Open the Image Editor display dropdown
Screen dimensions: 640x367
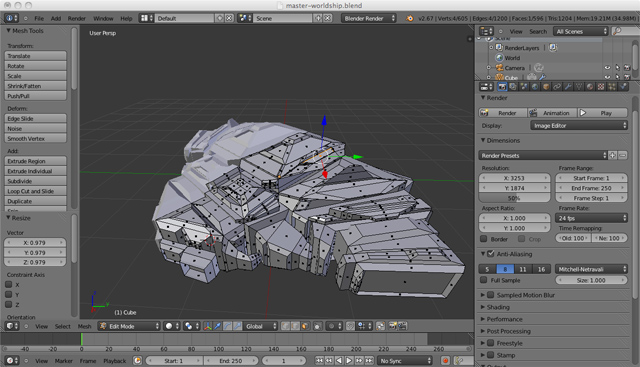coord(579,126)
